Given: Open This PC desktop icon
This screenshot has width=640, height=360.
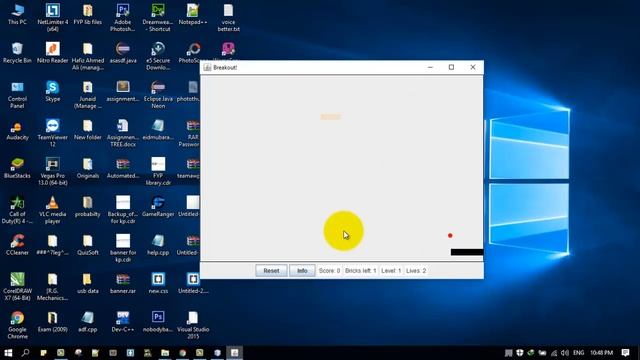Looking at the screenshot, I should pos(17,14).
